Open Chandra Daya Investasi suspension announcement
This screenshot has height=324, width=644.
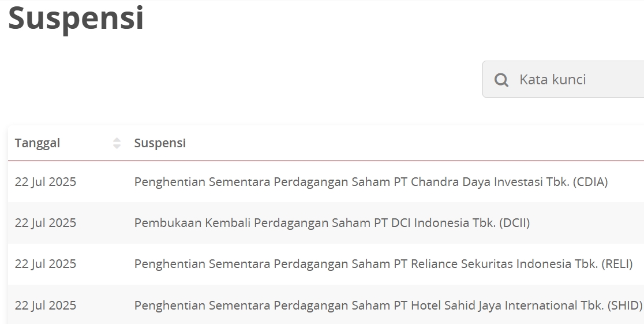point(371,182)
